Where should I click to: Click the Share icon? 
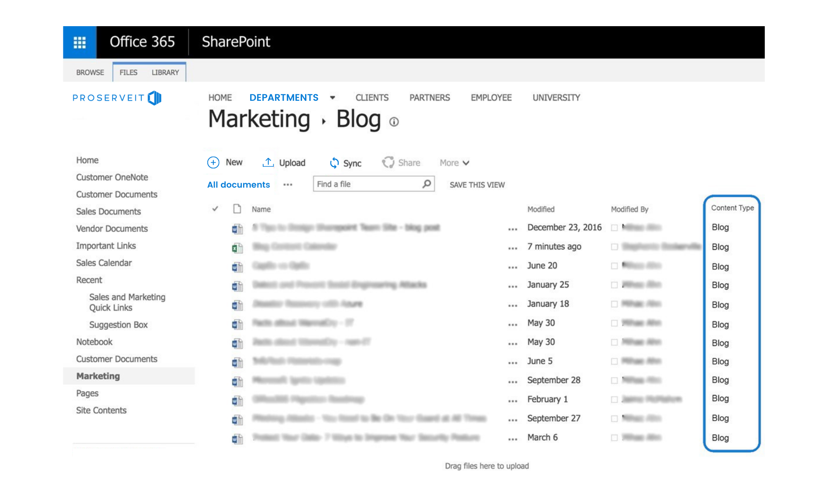[x=389, y=161]
